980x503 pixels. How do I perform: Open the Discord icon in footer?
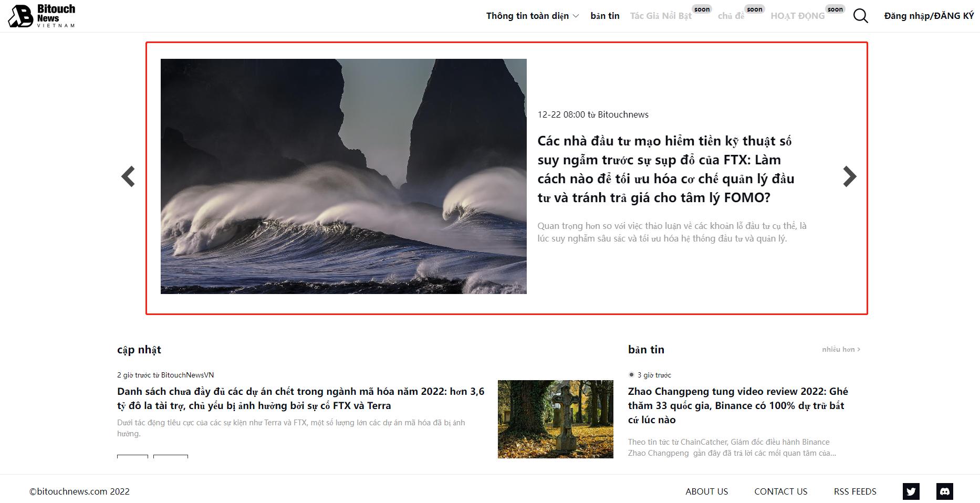(944, 491)
